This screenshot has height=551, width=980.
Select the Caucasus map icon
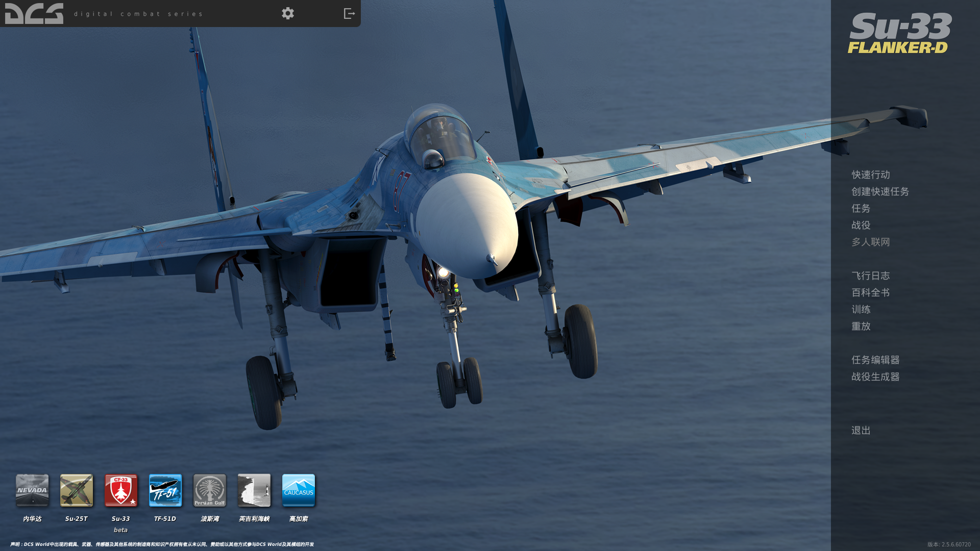point(299,490)
